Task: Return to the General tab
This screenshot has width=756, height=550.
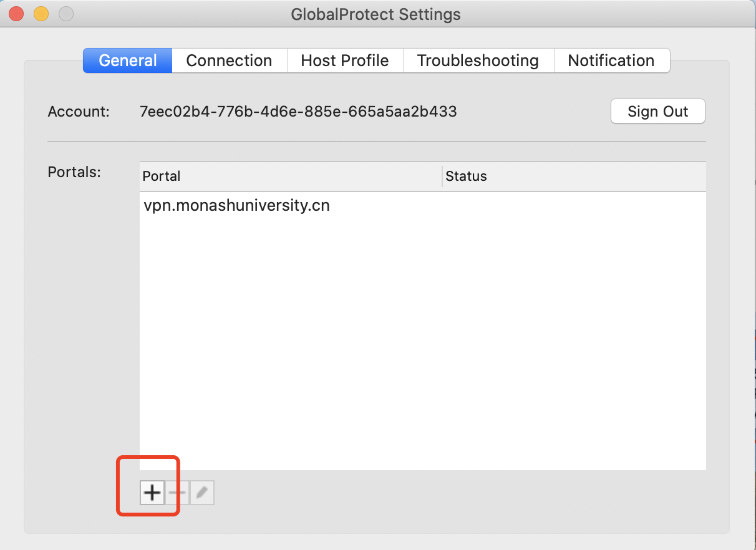Action: coord(127,60)
